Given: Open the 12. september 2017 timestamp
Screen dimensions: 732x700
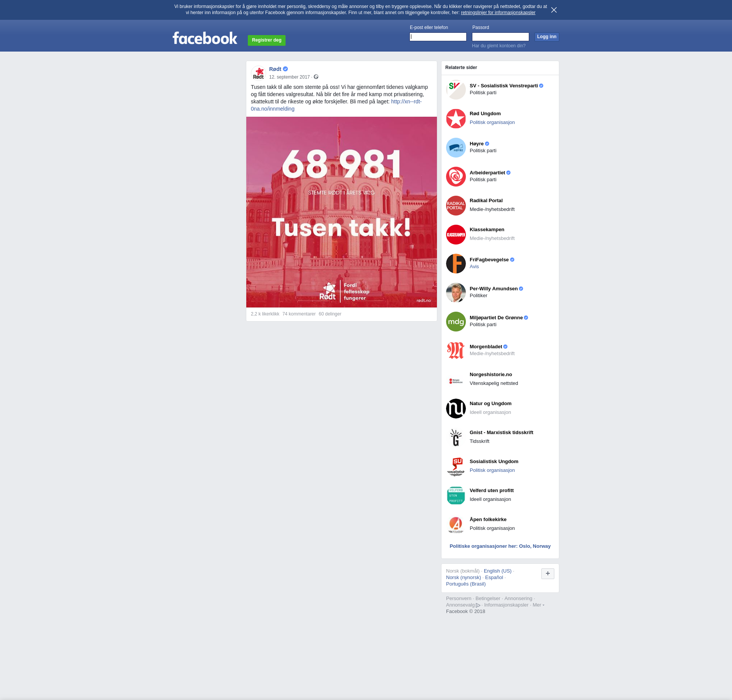Looking at the screenshot, I should click(289, 77).
